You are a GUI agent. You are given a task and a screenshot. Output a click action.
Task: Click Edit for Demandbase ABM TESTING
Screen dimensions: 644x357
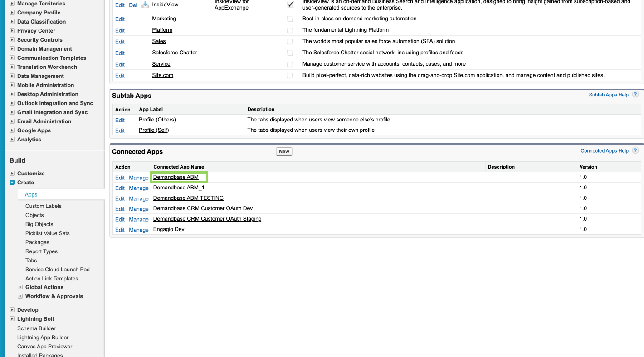click(120, 198)
